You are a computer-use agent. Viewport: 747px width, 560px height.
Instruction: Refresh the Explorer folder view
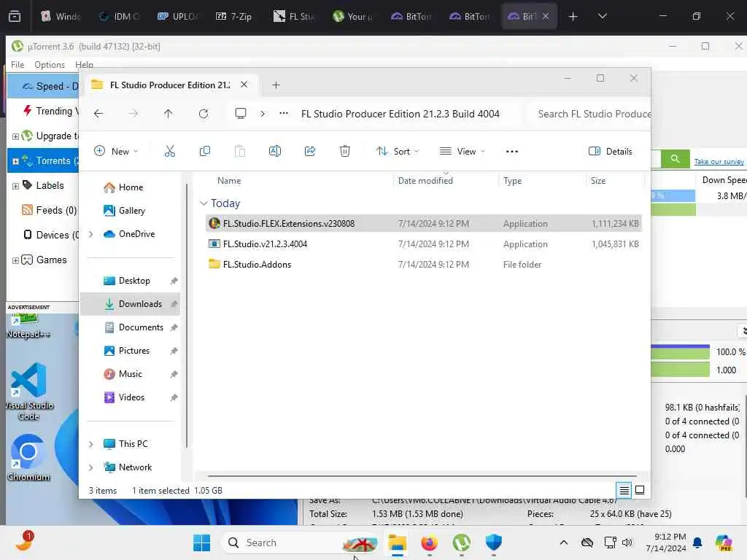204,113
